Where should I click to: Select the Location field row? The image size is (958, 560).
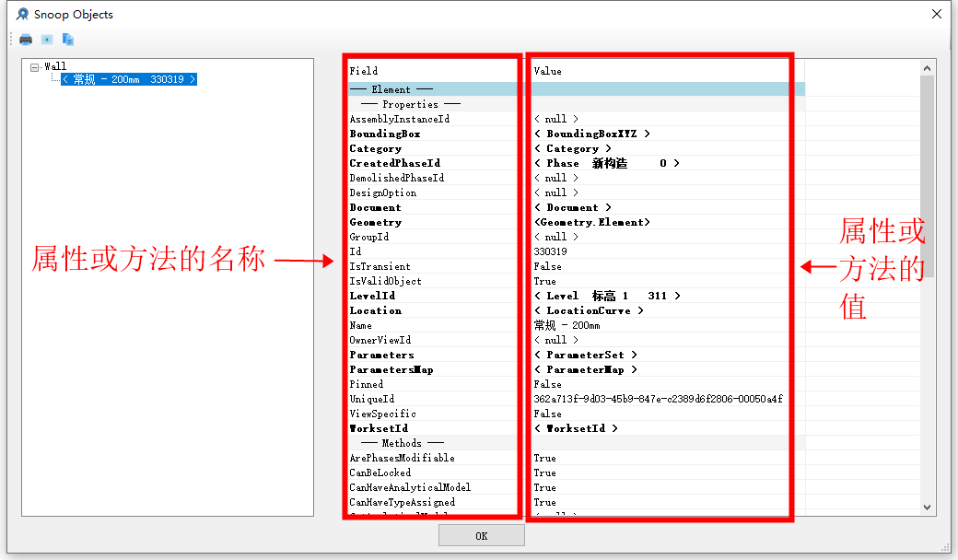pyautogui.click(x=376, y=310)
